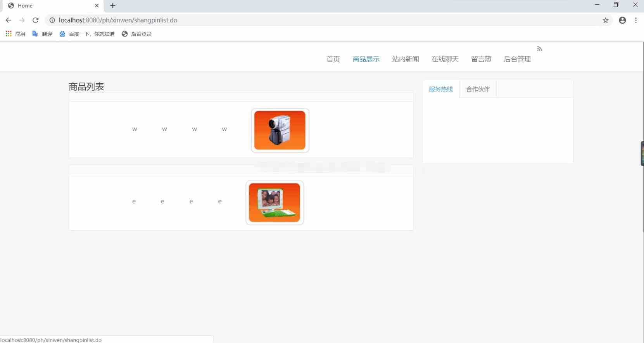Switch to the 服务热线 tab

coord(441,89)
